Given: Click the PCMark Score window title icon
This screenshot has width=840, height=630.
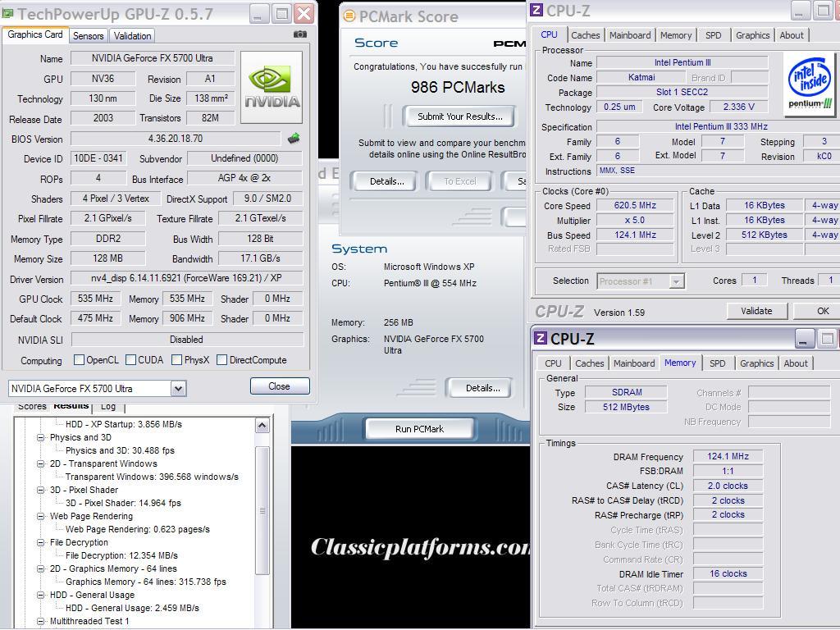Looking at the screenshot, I should click(x=349, y=16).
